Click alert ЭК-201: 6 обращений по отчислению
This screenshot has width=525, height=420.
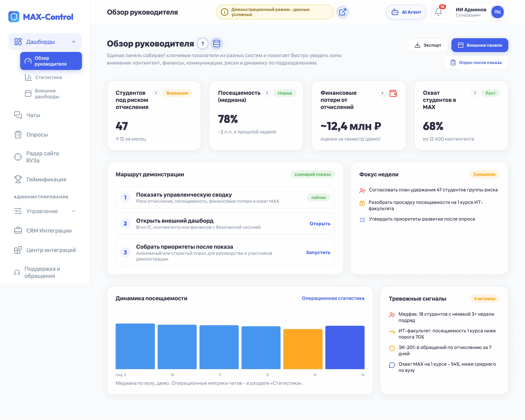pyautogui.click(x=444, y=351)
